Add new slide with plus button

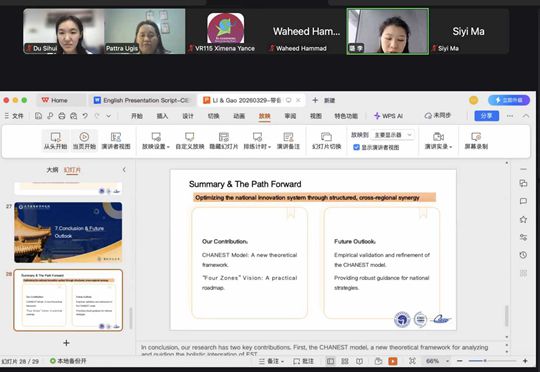[x=66, y=343]
